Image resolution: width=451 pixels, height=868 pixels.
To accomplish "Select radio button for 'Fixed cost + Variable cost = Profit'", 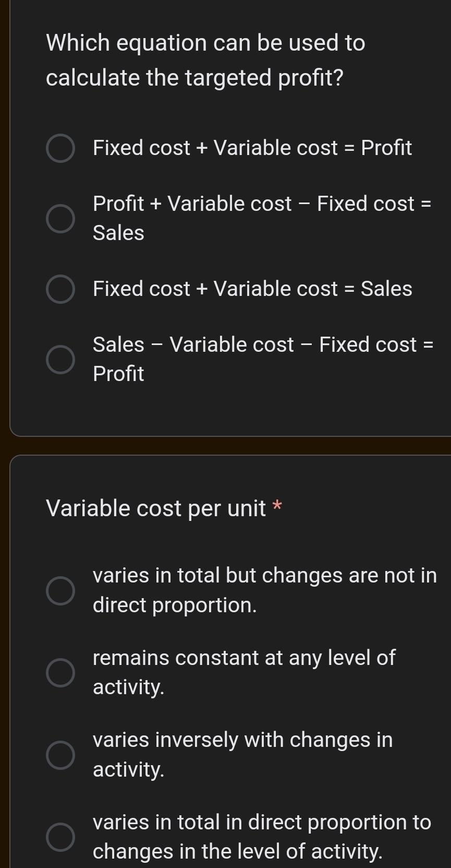I will pyautogui.click(x=60, y=148).
